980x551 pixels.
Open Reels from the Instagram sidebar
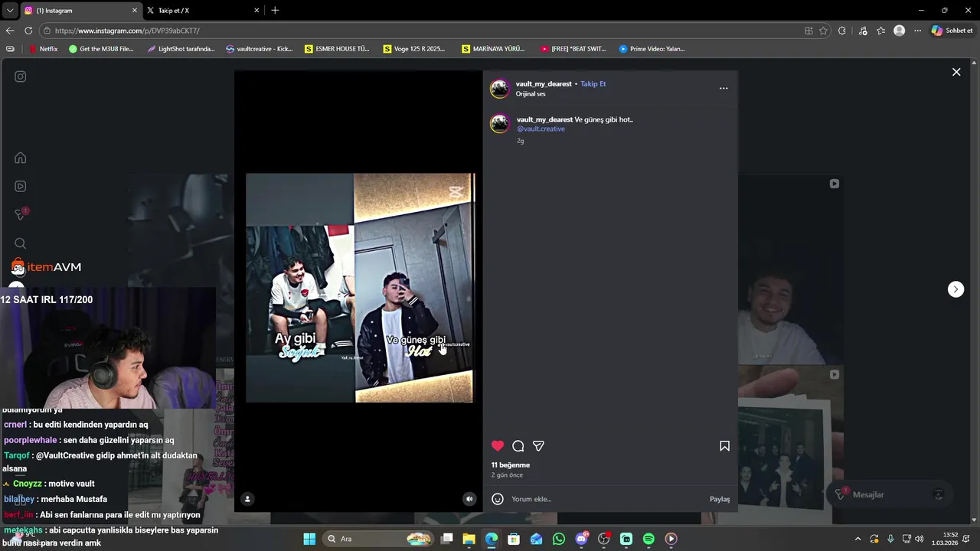tap(21, 186)
